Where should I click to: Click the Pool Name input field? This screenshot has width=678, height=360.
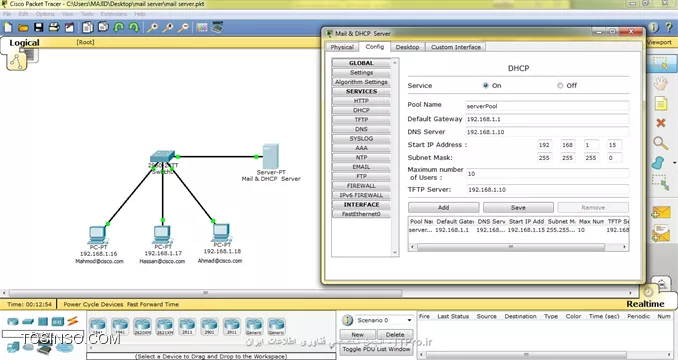click(547, 106)
